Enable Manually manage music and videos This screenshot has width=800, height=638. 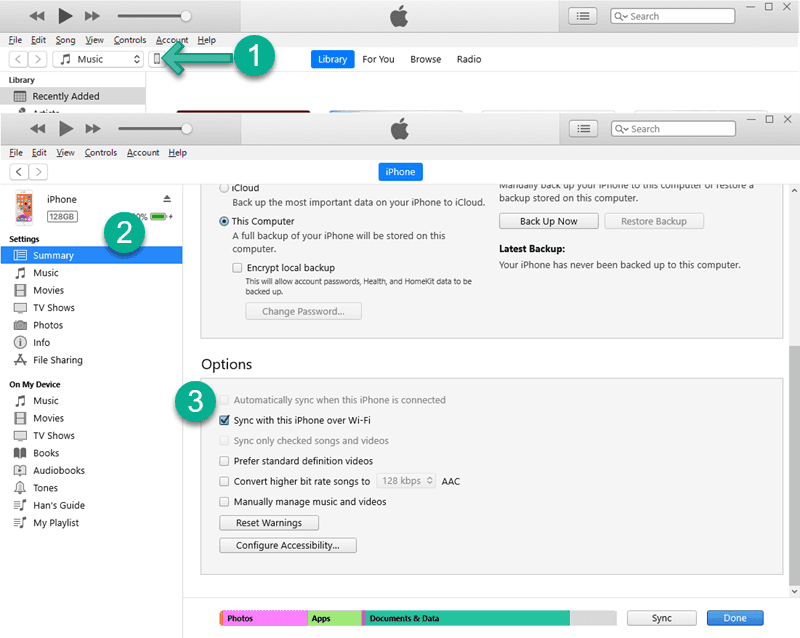point(224,502)
